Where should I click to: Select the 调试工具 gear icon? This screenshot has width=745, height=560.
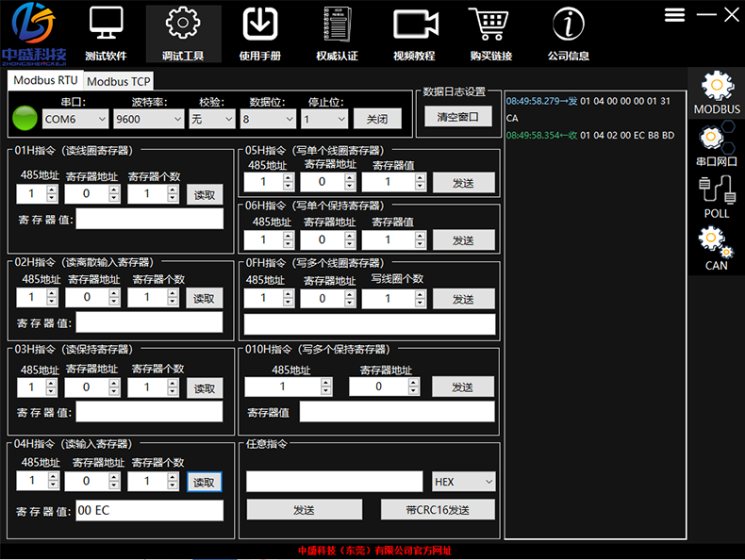(x=184, y=25)
